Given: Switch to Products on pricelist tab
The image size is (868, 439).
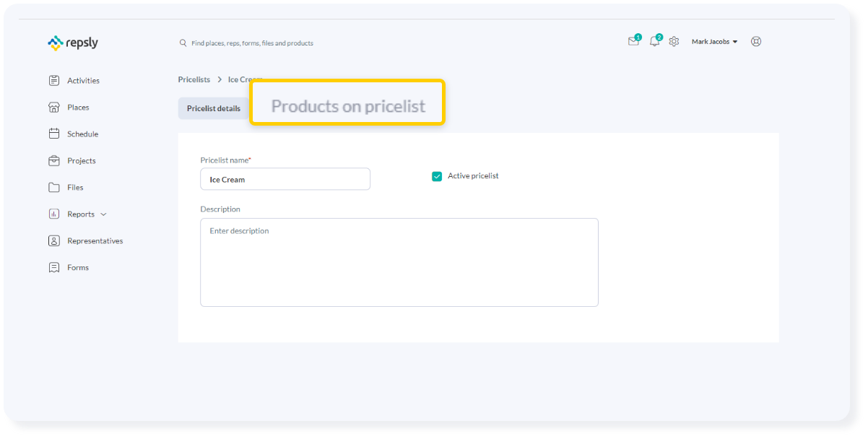Looking at the screenshot, I should [348, 106].
